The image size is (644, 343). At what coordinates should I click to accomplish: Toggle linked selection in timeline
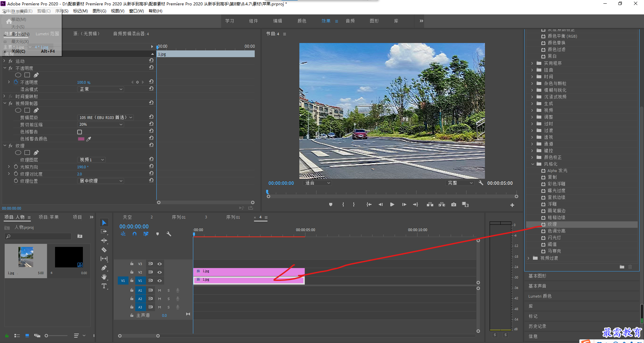[146, 234]
